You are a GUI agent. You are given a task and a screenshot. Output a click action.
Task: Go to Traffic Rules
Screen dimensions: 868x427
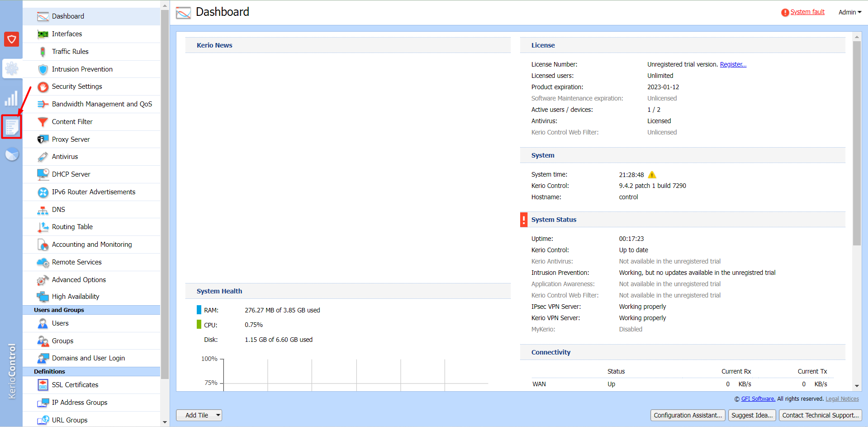pyautogui.click(x=91, y=52)
